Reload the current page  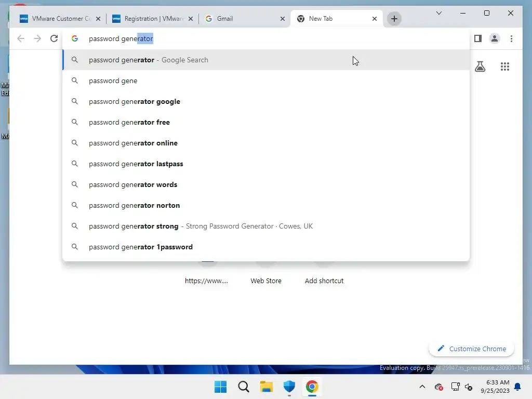54,38
